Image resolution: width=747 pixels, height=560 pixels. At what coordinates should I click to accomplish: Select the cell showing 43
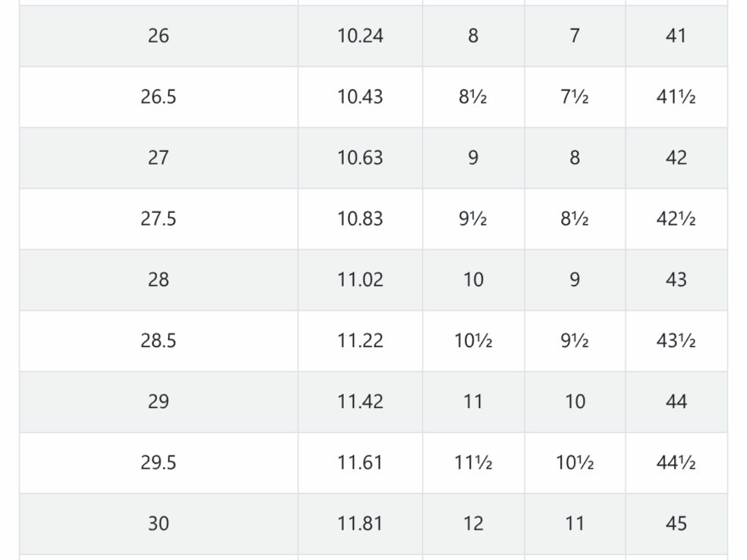676,280
